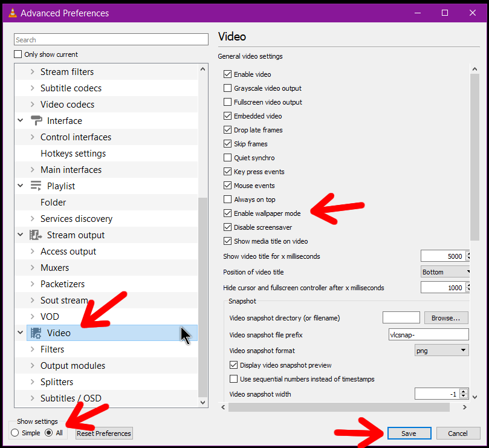Expand Sout stream node

(x=32, y=300)
